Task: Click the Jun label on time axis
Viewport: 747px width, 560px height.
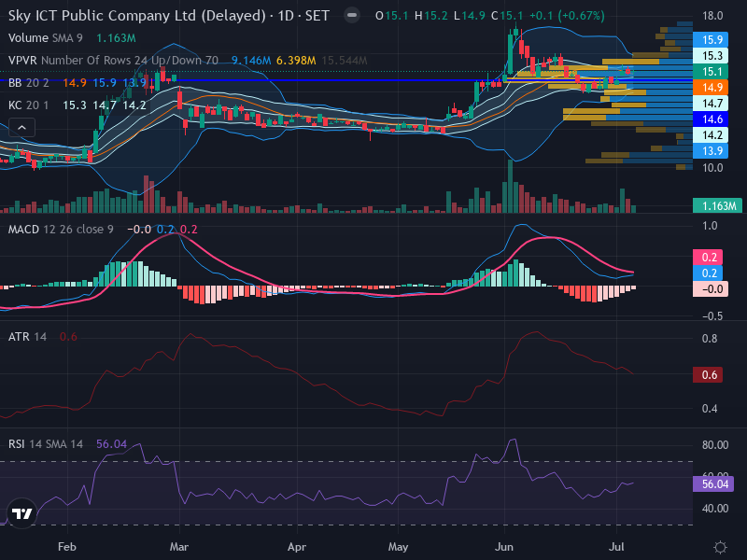Action: [504, 547]
